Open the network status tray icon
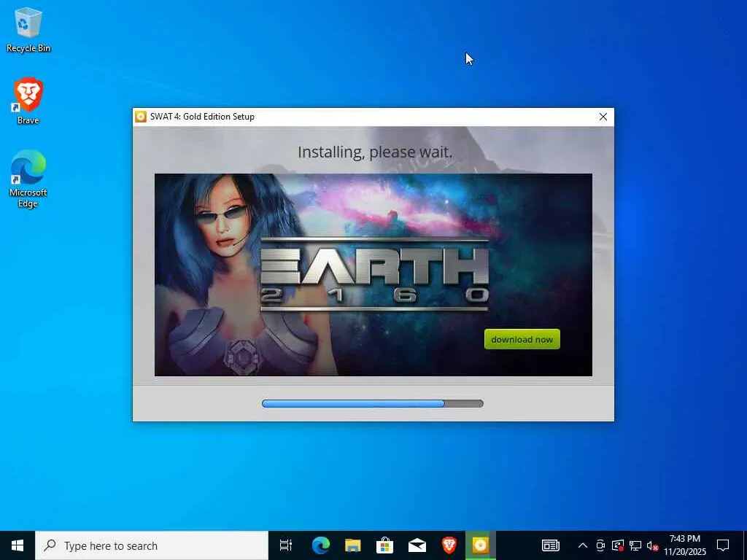Image resolution: width=747 pixels, height=560 pixels. [x=635, y=545]
